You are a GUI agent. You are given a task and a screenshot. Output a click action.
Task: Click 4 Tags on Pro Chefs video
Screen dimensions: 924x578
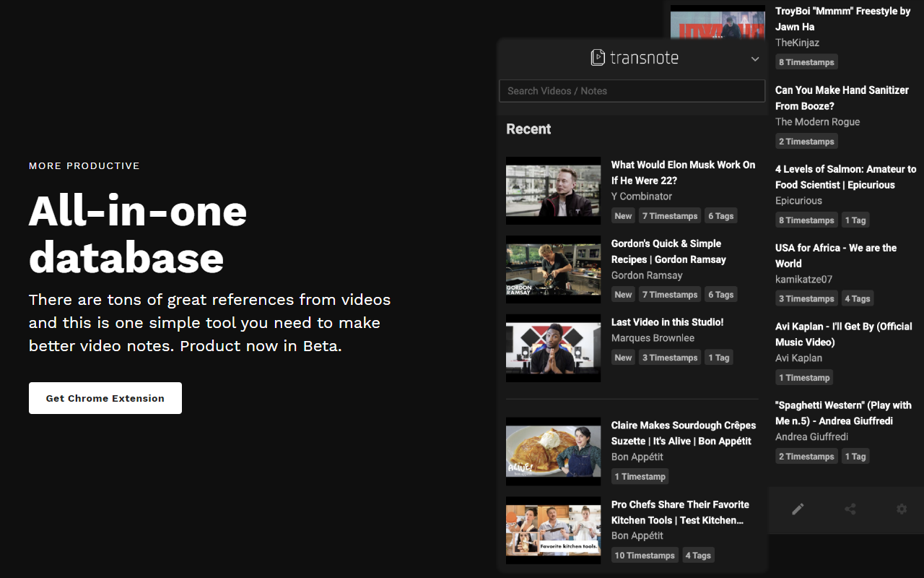pyautogui.click(x=698, y=556)
